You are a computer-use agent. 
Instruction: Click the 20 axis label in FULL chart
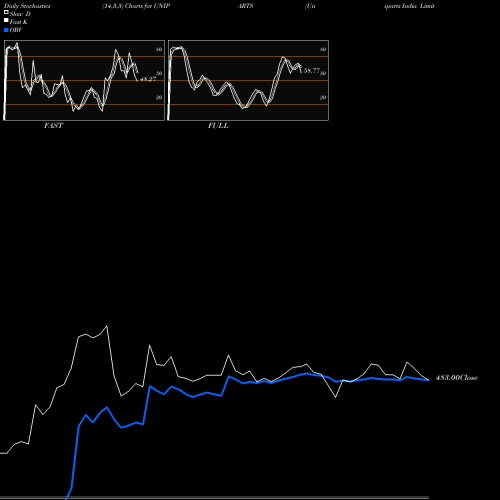pyautogui.click(x=323, y=97)
